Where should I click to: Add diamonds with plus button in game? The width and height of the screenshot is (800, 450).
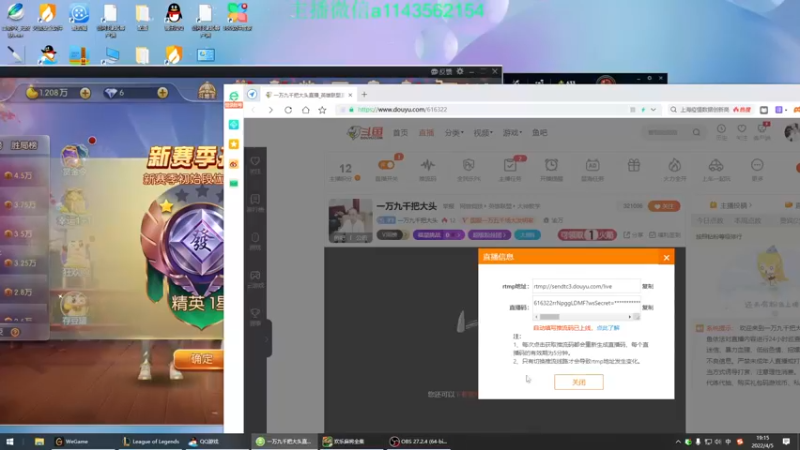tap(162, 93)
